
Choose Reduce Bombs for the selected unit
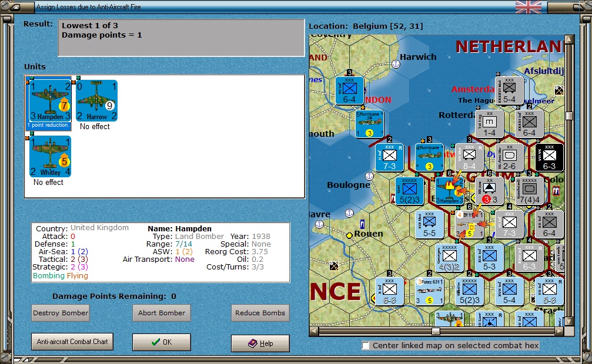(260, 313)
